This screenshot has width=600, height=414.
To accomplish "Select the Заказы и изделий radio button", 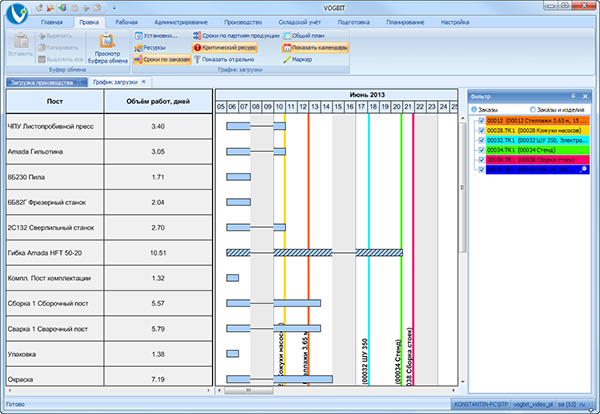I will pyautogui.click(x=557, y=109).
